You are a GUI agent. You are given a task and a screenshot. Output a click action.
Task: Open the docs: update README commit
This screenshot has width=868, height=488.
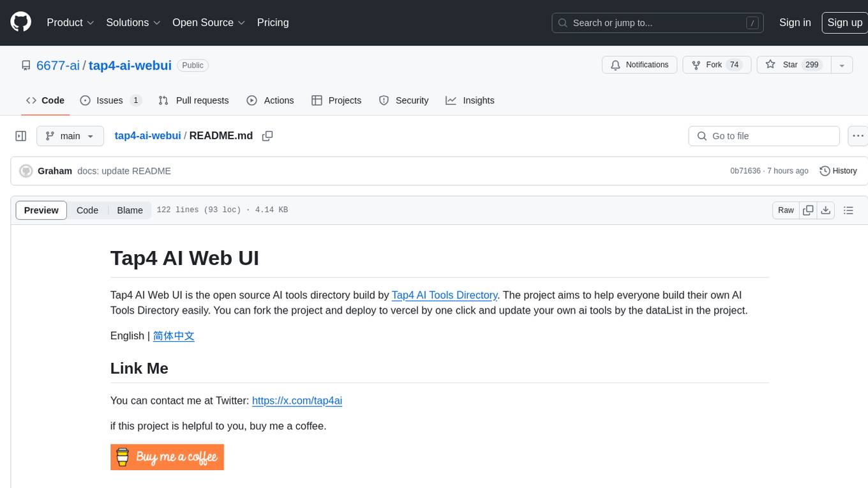(x=124, y=171)
